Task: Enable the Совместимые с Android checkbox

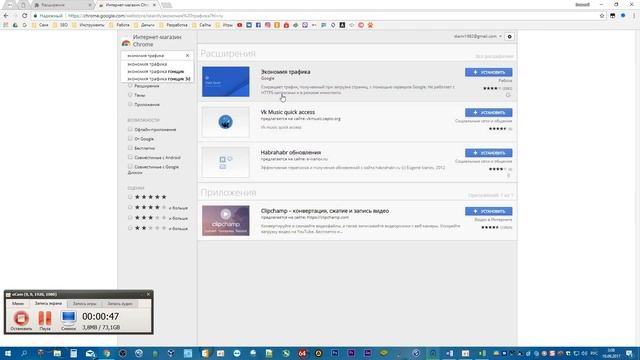Action: point(130,157)
